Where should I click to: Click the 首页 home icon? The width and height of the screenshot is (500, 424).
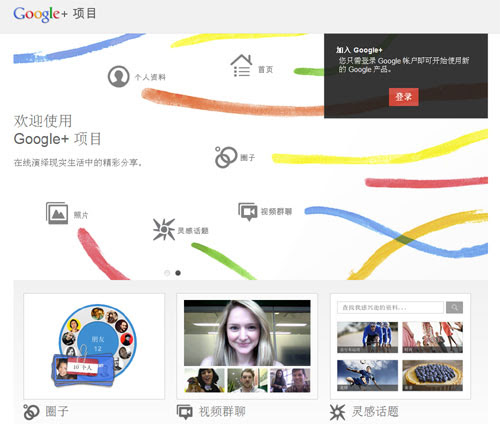[241, 66]
